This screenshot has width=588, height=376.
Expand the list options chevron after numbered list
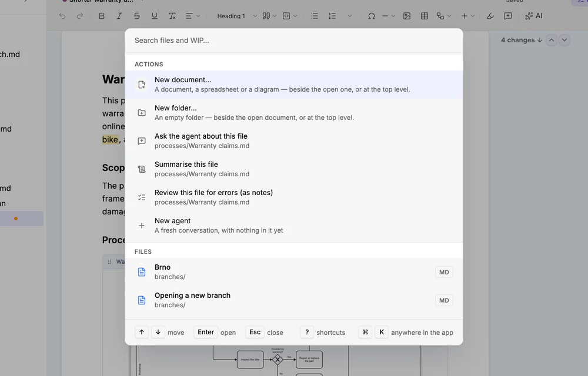[349, 16]
